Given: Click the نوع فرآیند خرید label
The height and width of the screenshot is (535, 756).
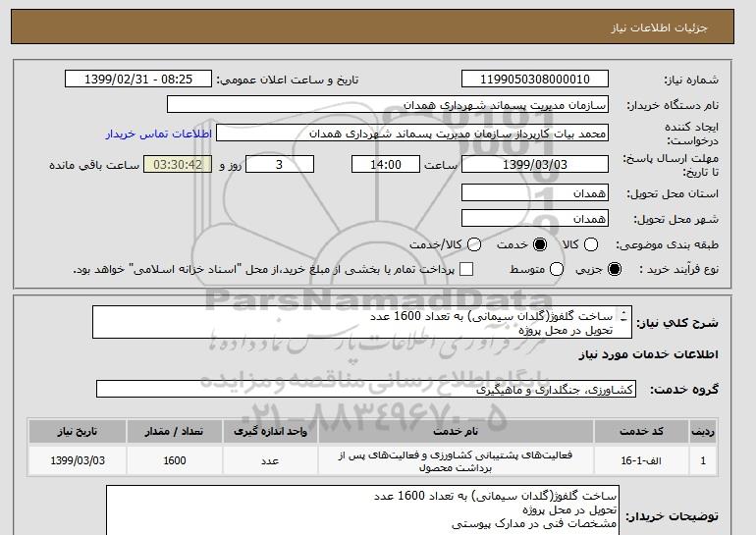Looking at the screenshot, I should [678, 269].
